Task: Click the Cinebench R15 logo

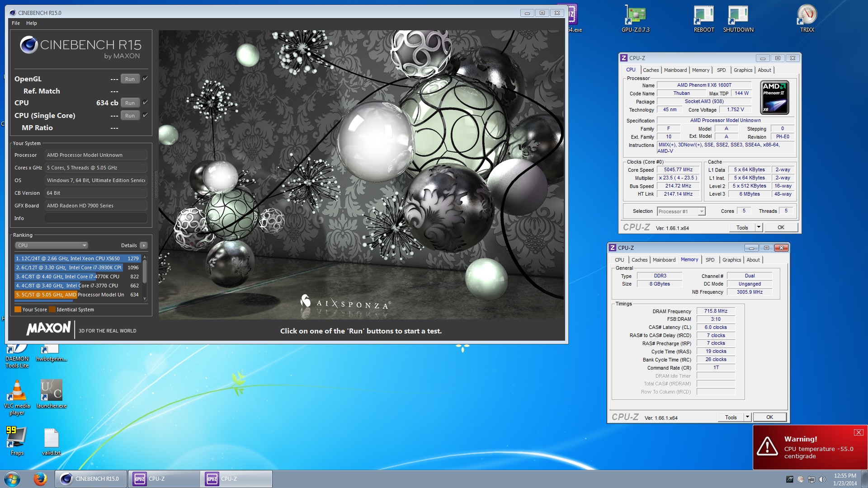Action: [80, 48]
